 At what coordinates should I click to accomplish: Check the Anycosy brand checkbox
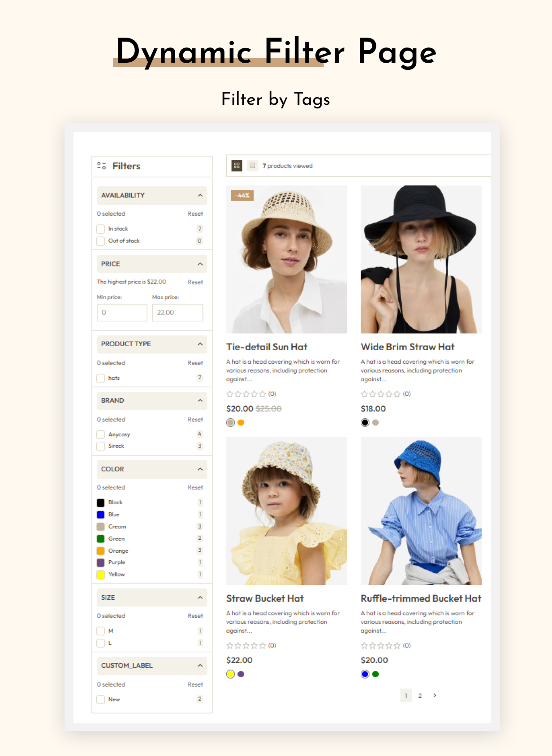click(x=101, y=434)
